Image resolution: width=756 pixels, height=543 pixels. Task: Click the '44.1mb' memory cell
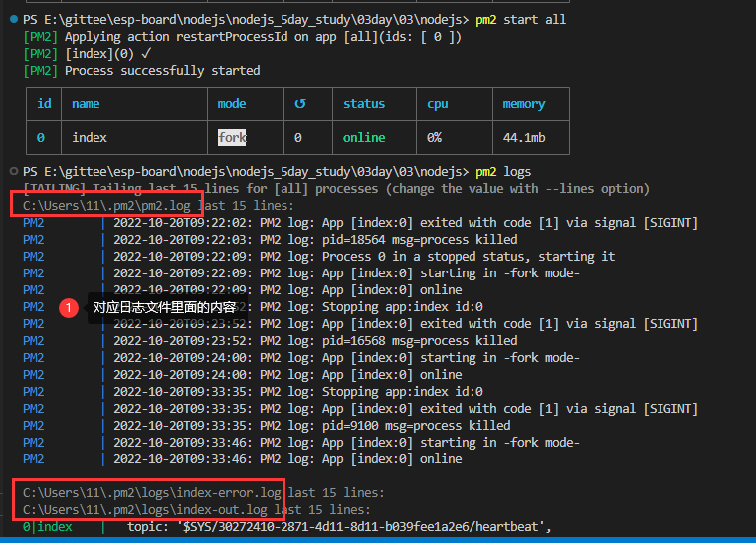(524, 138)
